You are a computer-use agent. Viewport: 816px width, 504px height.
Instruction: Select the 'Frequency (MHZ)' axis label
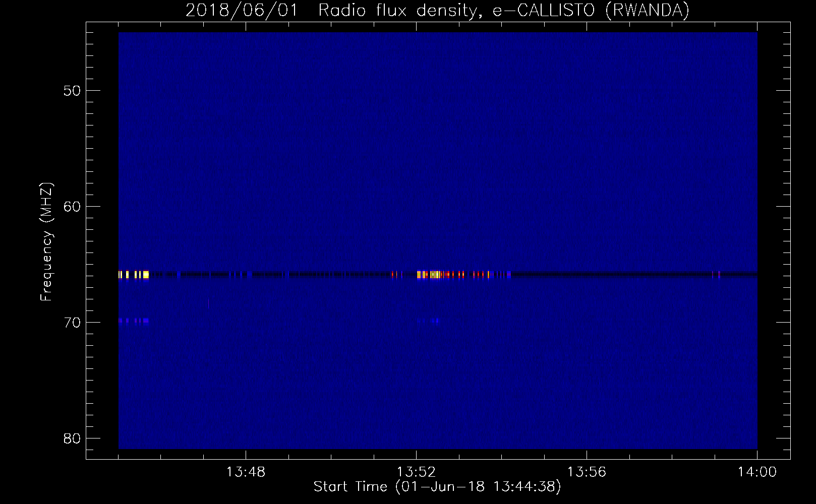coord(46,242)
